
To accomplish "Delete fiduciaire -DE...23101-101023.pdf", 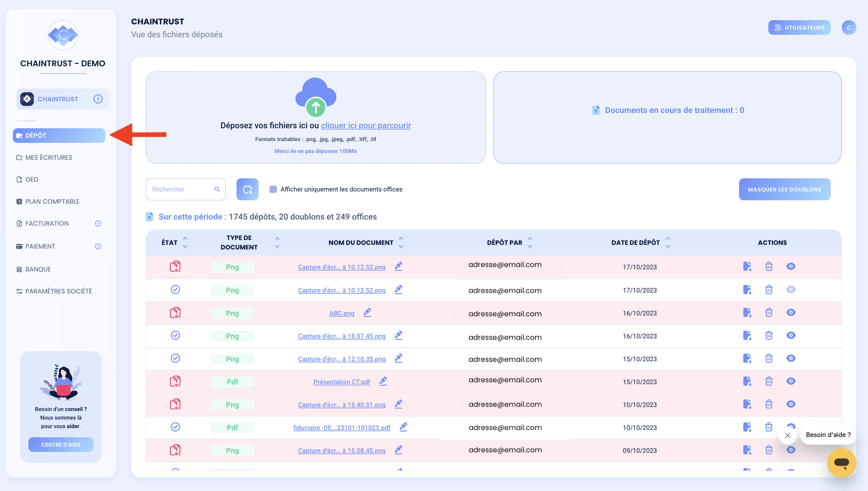I will [769, 427].
